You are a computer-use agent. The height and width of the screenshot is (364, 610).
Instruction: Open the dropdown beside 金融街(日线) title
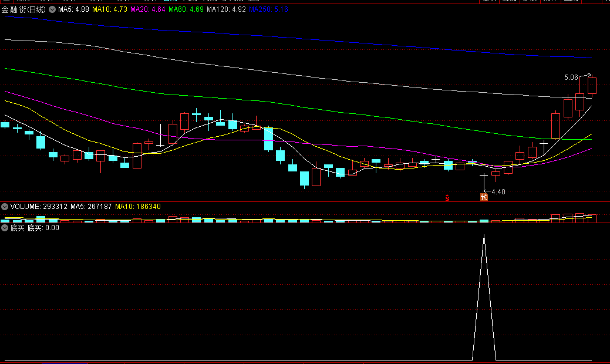point(52,9)
